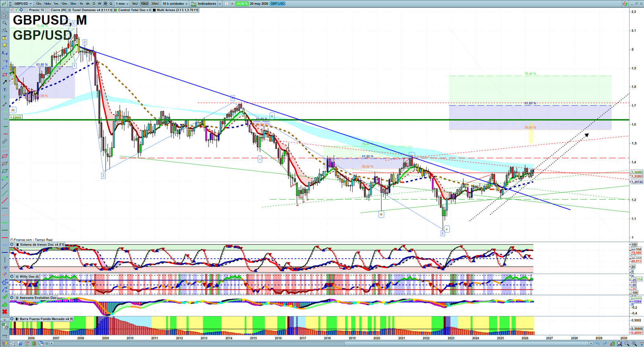Select the 1h timeframe
This screenshot has width=644, height=347.
pos(81,4)
